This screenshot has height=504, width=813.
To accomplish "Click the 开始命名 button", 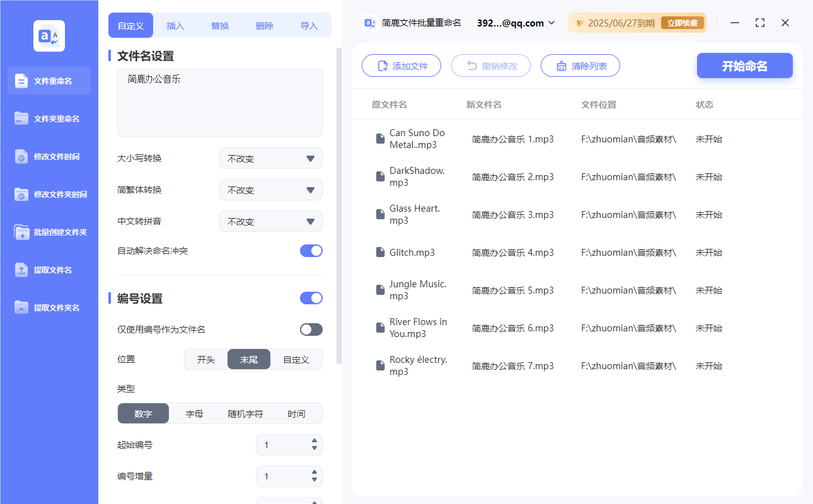I will coord(744,66).
